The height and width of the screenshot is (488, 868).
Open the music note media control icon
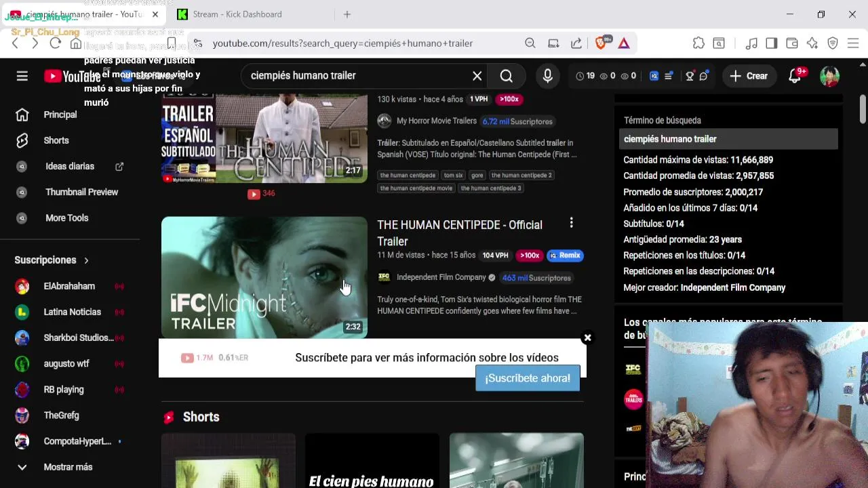point(751,43)
